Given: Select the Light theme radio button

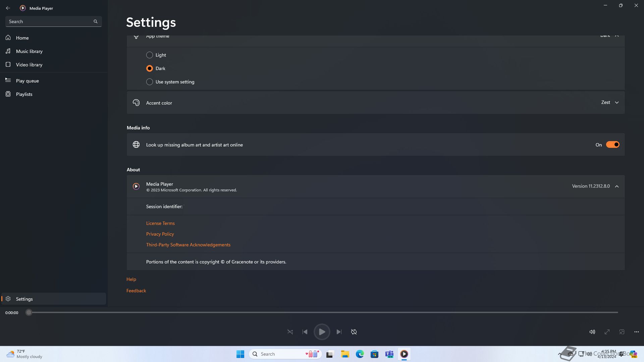Looking at the screenshot, I should (150, 55).
